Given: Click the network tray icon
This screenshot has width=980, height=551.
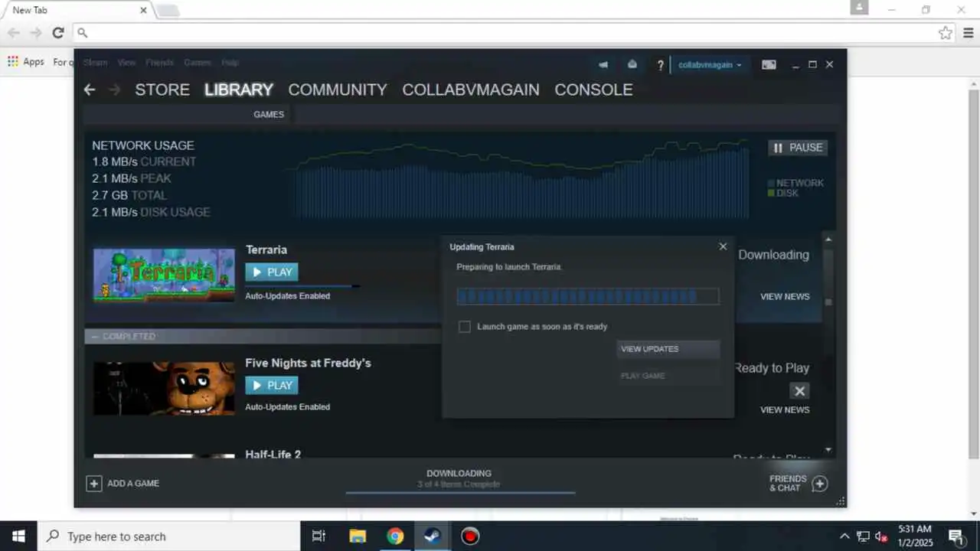Looking at the screenshot, I should coord(863,536).
